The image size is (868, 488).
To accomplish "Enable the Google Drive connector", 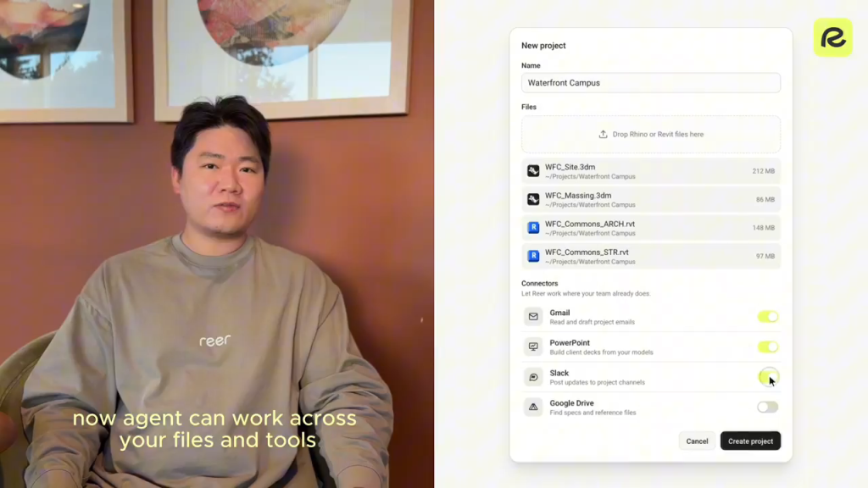I will pos(768,408).
